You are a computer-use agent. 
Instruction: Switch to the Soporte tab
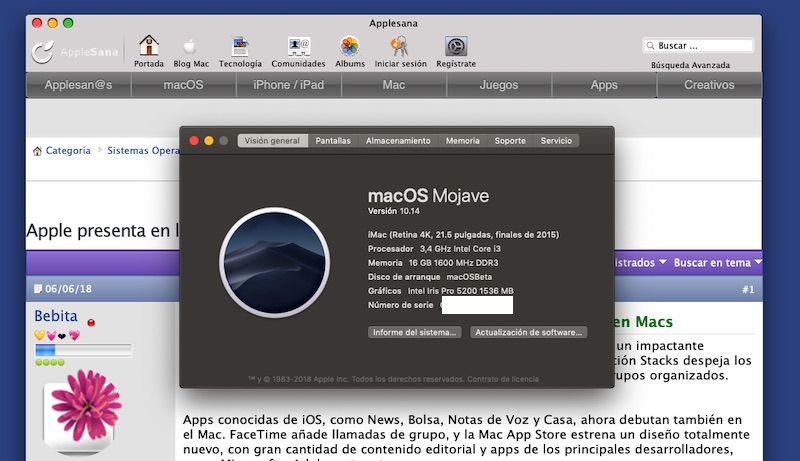click(x=510, y=141)
